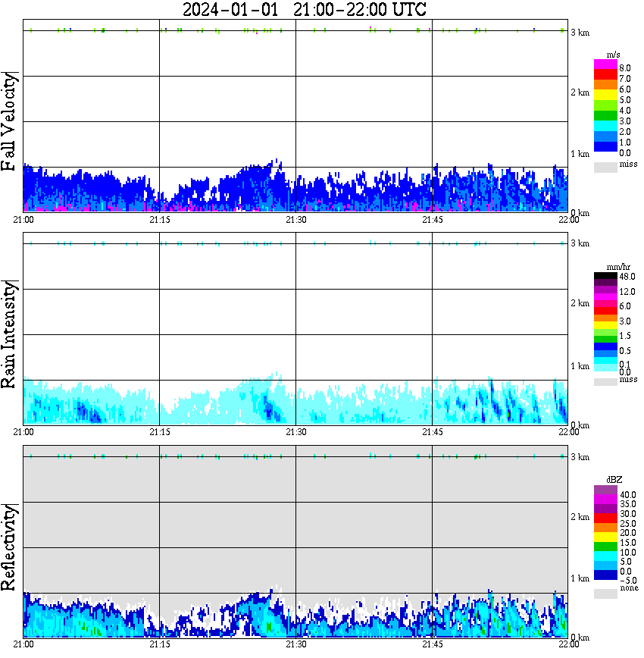Click the grey 'miss' swatch in the m/s legend
This screenshot has width=644, height=658.
point(605,168)
